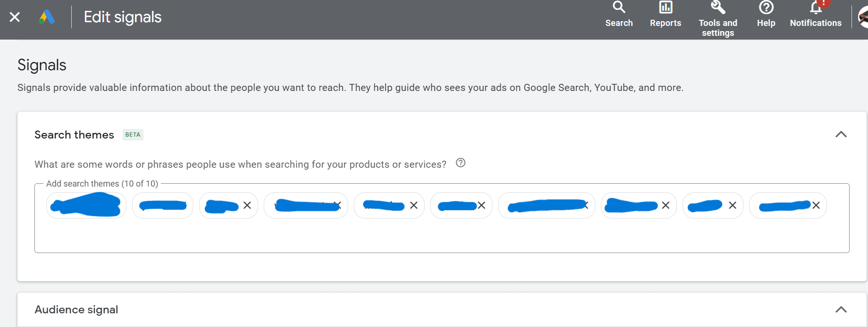Open Tools and settings
Screen dimensions: 868x327
[x=718, y=19]
